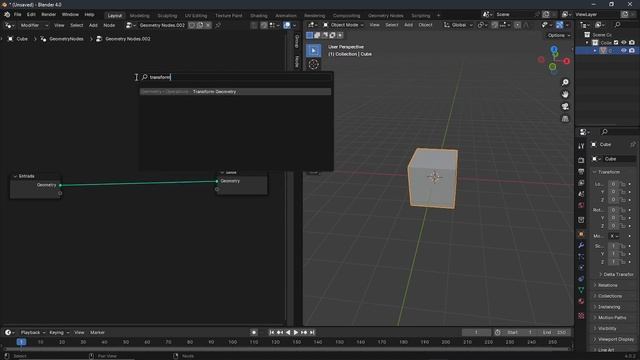Image resolution: width=640 pixels, height=360 pixels.
Task: Open the Physics properties tab
Action: [x=581, y=267]
